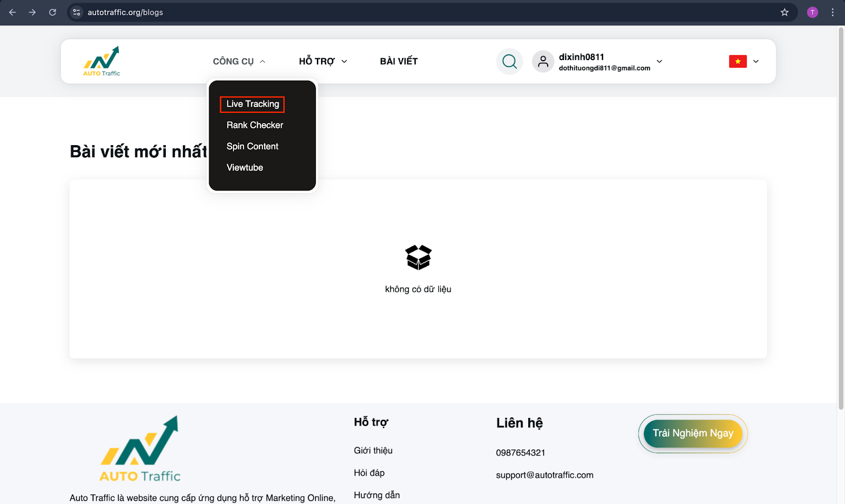Go forward with browser forward arrow

32,12
